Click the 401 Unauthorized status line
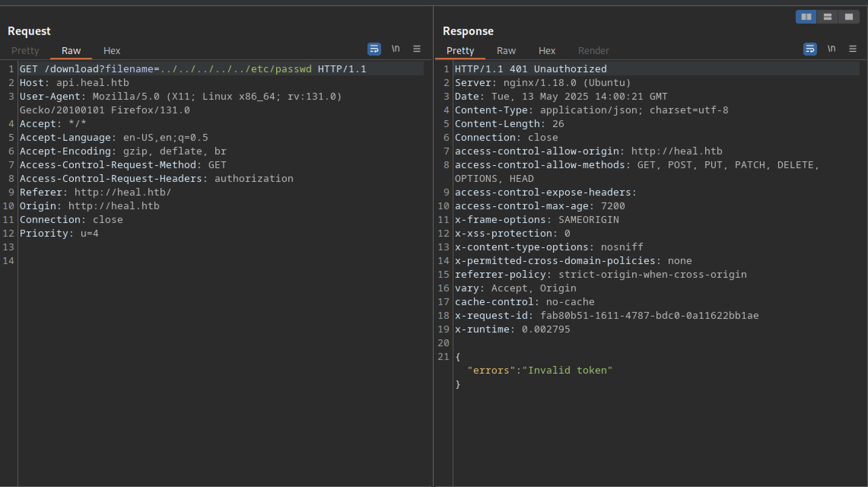This screenshot has width=868, height=487. pos(531,69)
